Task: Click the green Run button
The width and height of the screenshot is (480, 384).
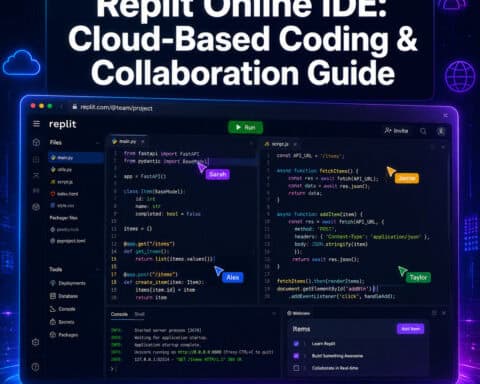Action: pyautogui.click(x=246, y=127)
